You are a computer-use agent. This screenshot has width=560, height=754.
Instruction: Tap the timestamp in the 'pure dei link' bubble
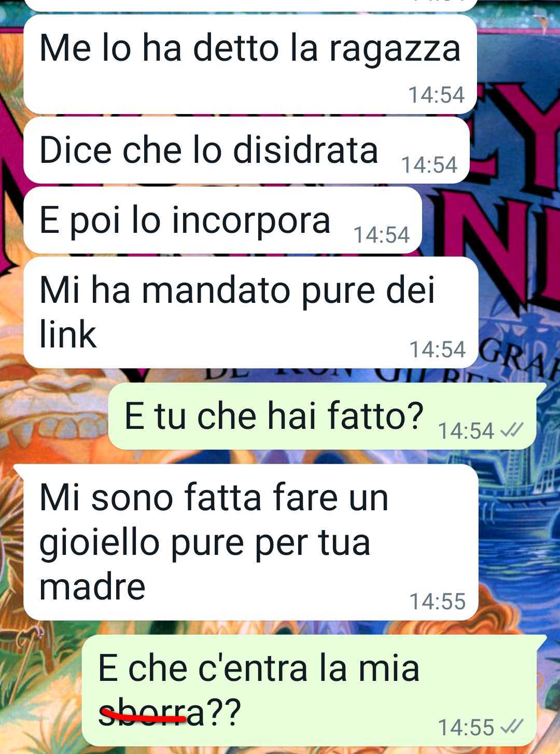(438, 349)
